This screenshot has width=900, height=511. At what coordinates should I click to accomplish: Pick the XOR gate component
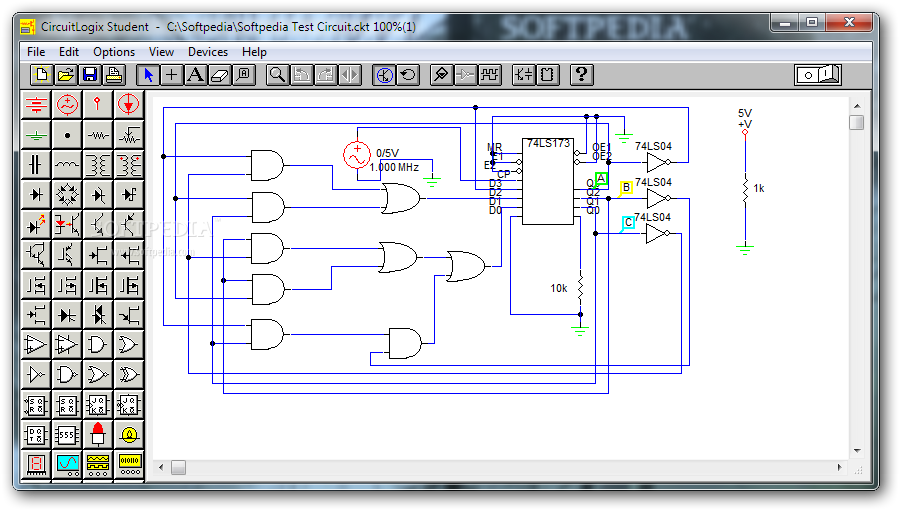129,375
